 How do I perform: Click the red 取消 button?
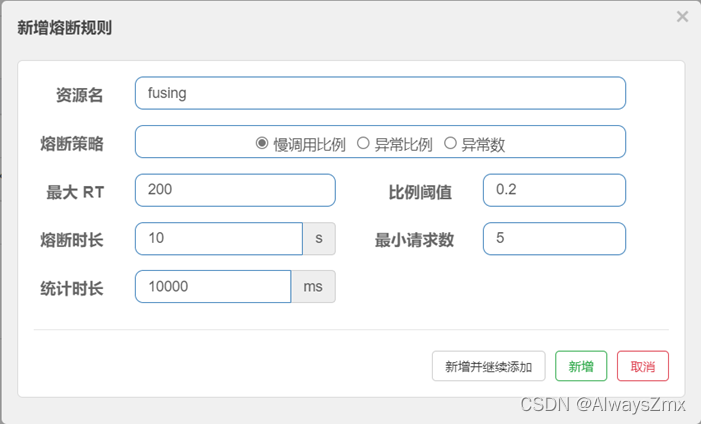point(643,366)
